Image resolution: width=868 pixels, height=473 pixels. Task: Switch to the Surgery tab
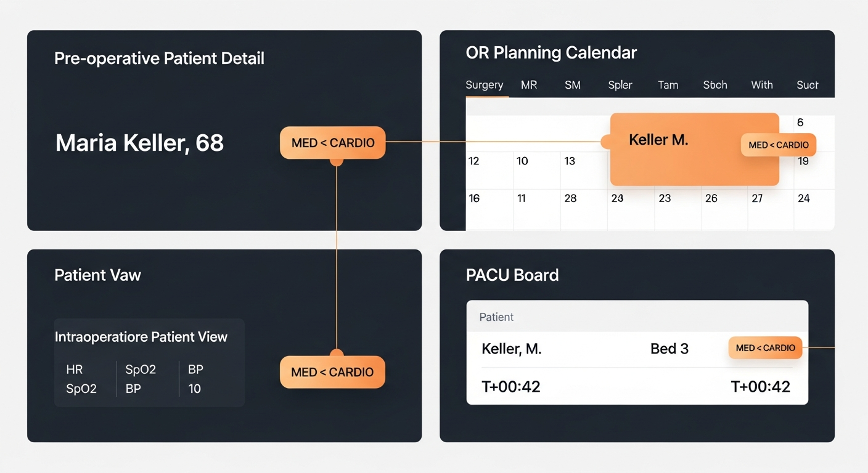coord(485,85)
